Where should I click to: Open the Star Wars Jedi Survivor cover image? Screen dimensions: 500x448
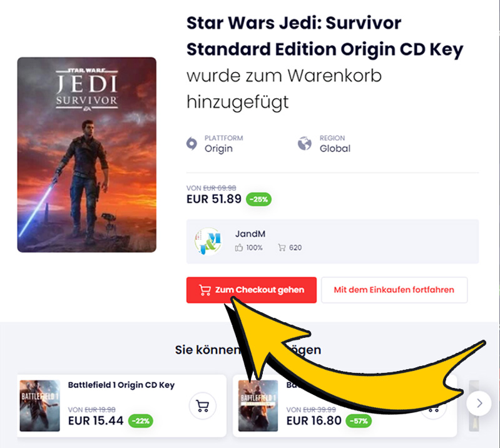[x=87, y=155]
